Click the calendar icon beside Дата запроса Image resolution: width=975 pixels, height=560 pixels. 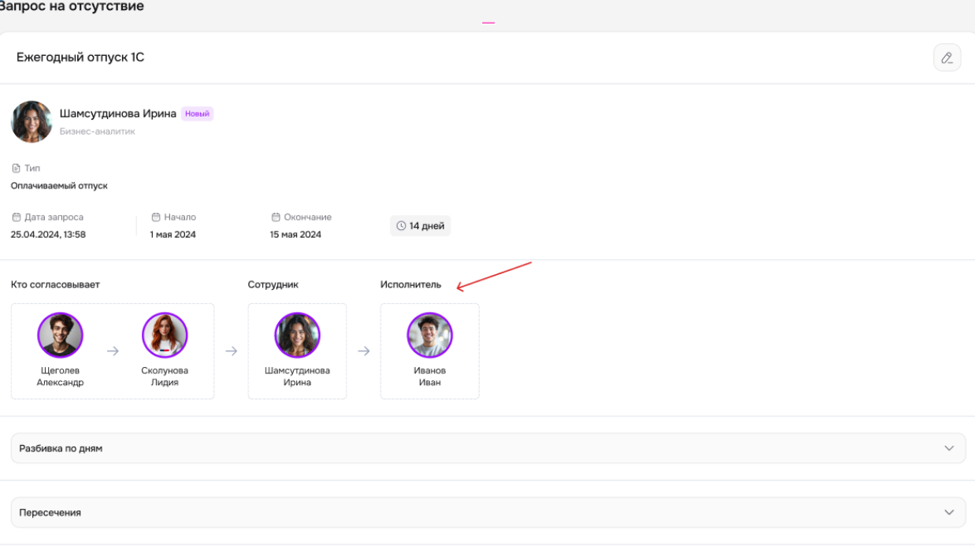pos(16,217)
